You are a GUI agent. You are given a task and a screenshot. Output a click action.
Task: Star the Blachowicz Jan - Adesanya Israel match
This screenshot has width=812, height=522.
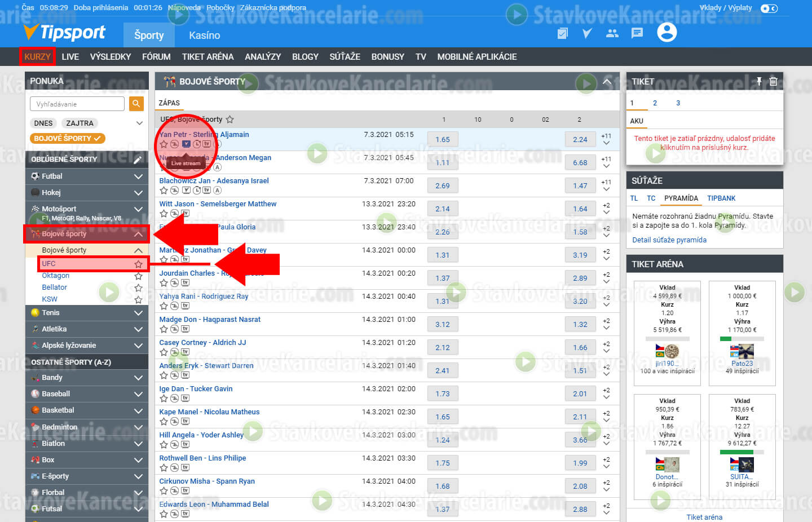(x=164, y=190)
